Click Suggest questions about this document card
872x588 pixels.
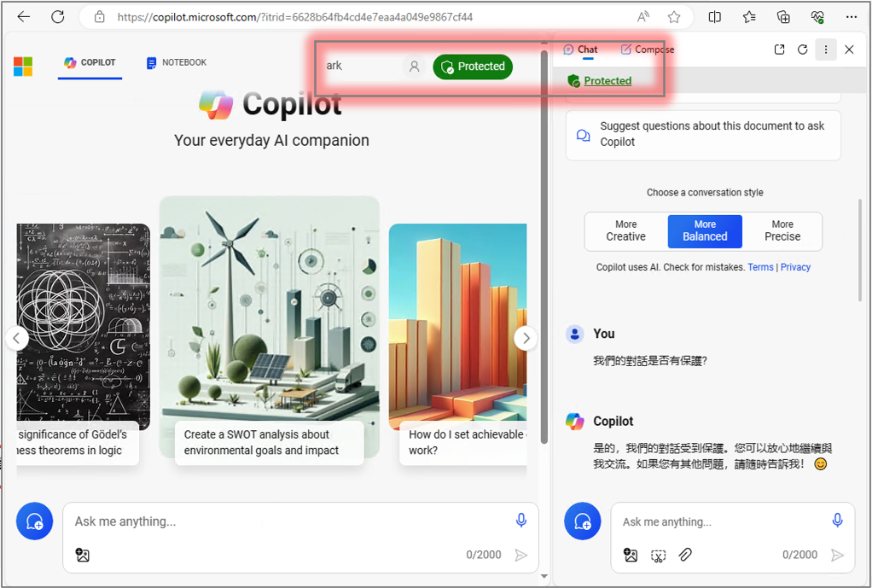click(x=703, y=134)
